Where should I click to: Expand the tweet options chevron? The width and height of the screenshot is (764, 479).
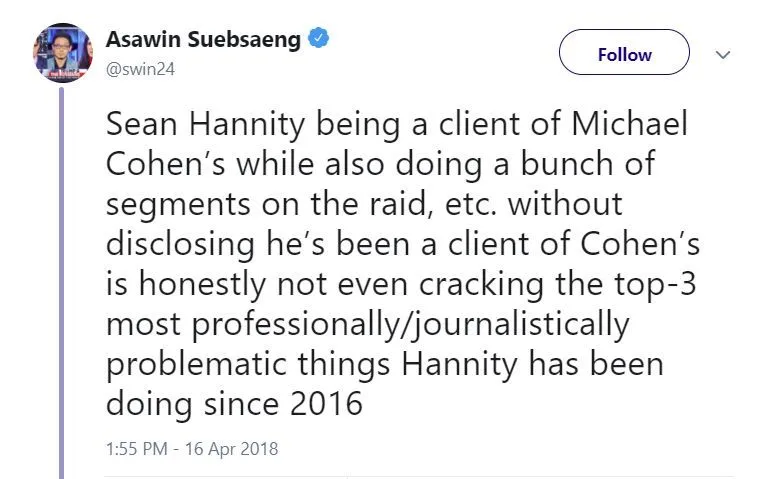(x=723, y=55)
